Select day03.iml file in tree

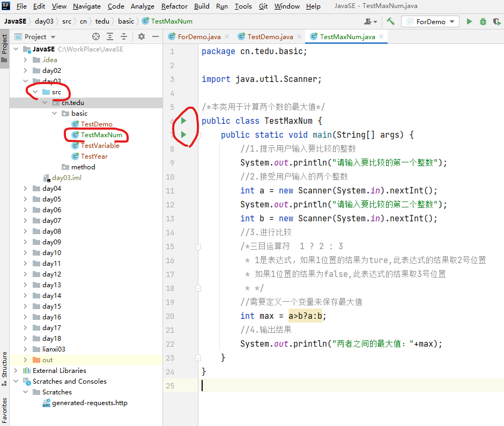point(66,178)
